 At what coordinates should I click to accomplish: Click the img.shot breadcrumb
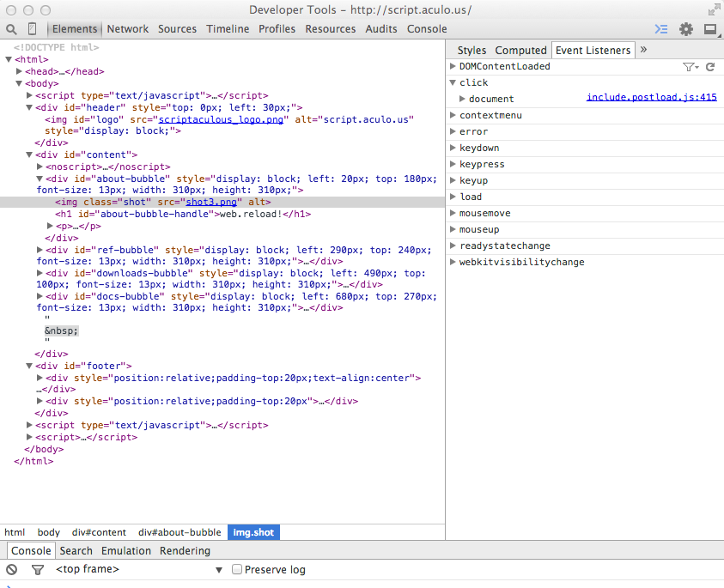[x=253, y=532]
